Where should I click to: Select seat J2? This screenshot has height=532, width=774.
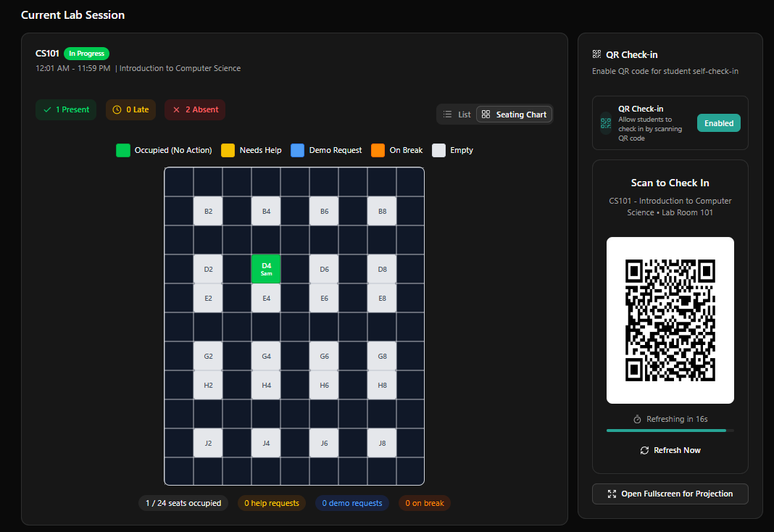[208, 443]
